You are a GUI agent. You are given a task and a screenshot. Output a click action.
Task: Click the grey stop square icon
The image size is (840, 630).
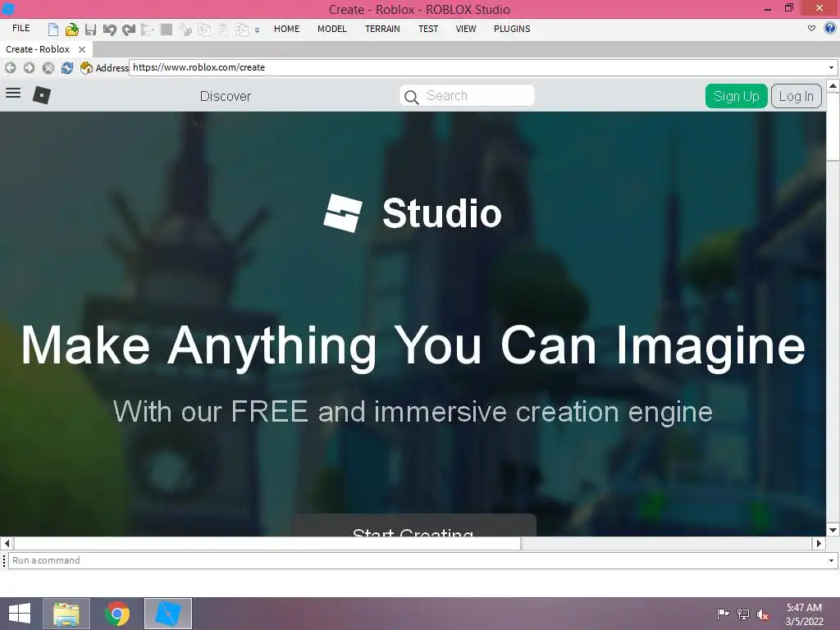166,30
